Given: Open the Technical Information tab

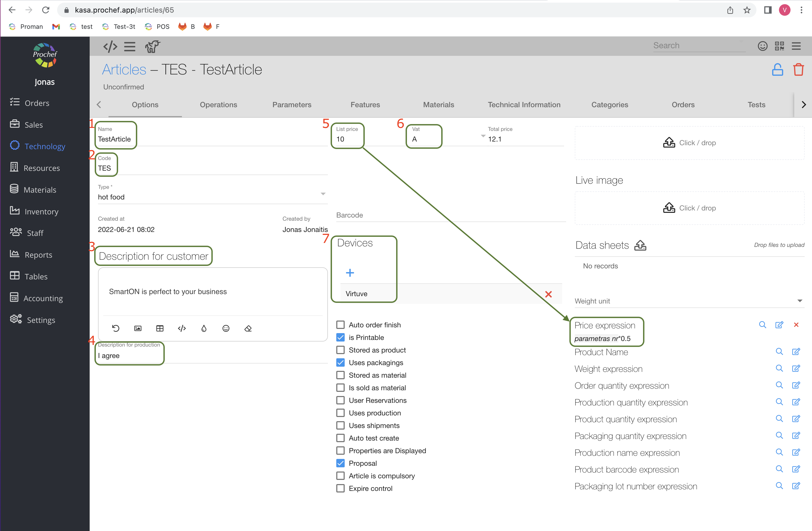Looking at the screenshot, I should [x=524, y=105].
